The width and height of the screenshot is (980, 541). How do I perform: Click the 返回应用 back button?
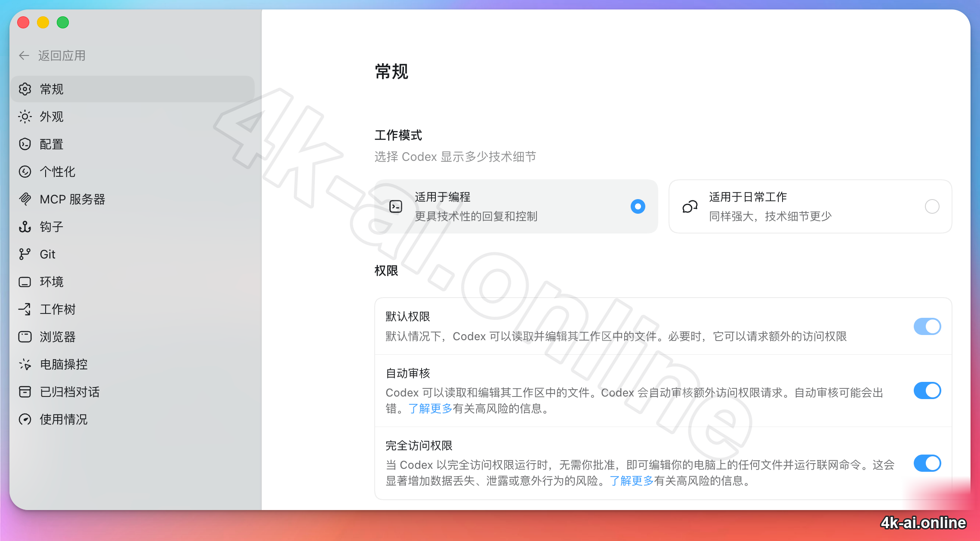pyautogui.click(x=52, y=55)
